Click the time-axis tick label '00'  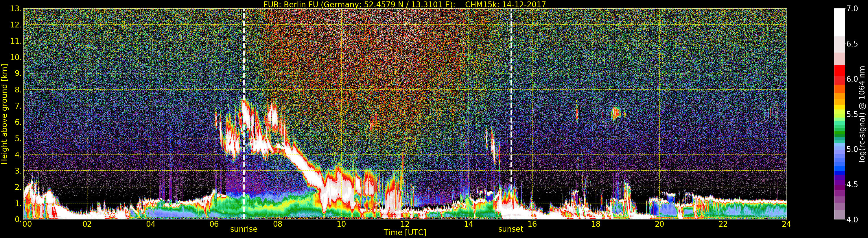[27, 224]
